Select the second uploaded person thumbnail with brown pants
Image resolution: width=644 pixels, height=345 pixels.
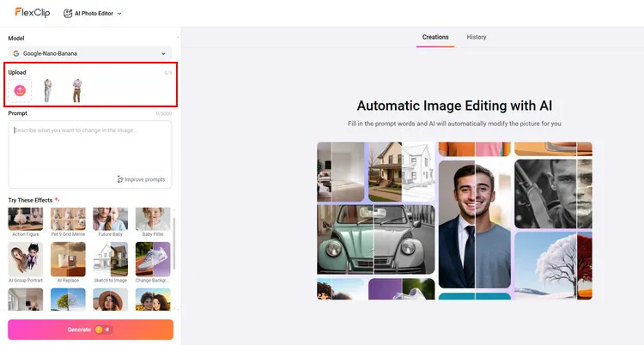coord(76,90)
